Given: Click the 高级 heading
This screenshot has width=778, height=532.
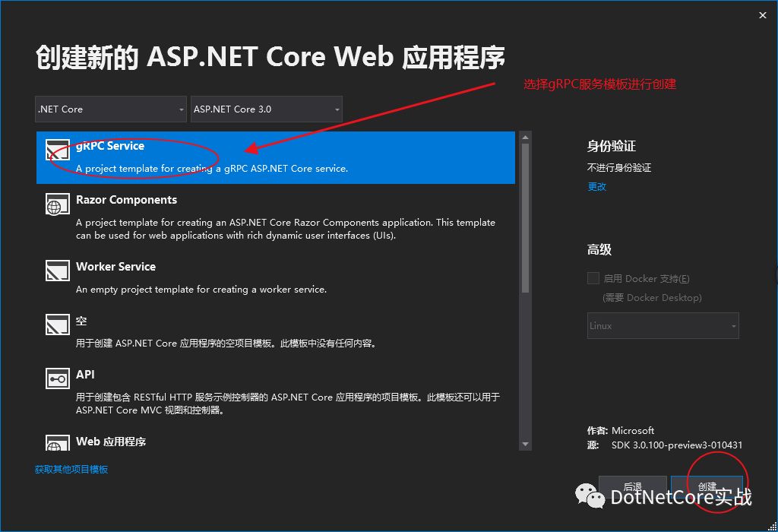Looking at the screenshot, I should click(599, 249).
